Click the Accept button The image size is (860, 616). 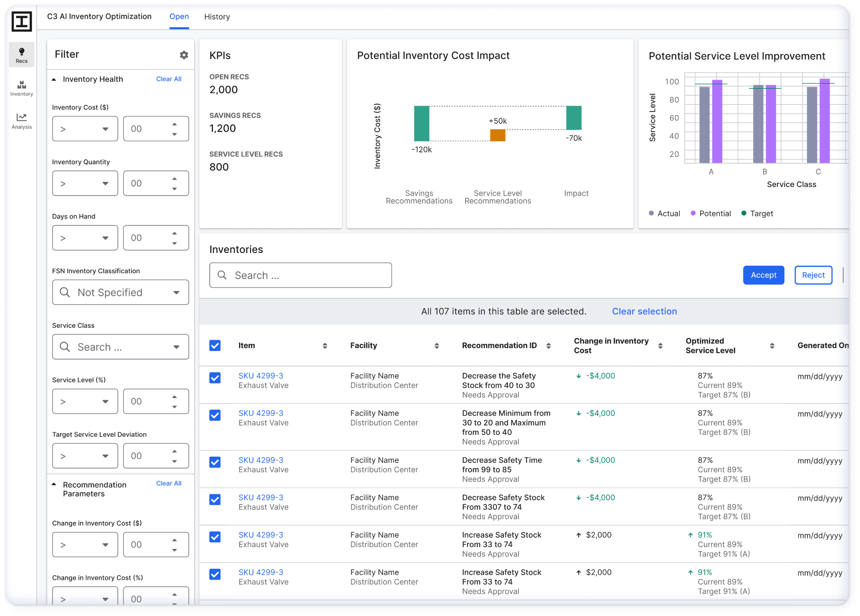(764, 275)
